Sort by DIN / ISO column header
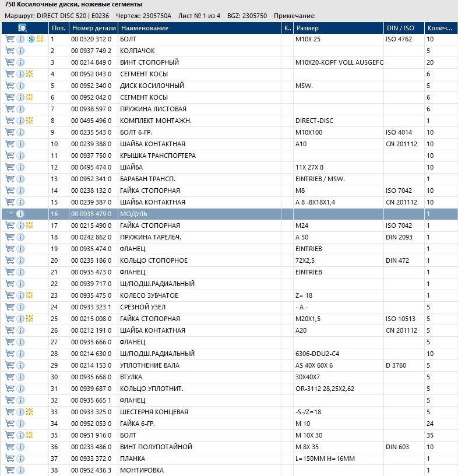Screen dimensions: 458x476 pyautogui.click(x=404, y=28)
